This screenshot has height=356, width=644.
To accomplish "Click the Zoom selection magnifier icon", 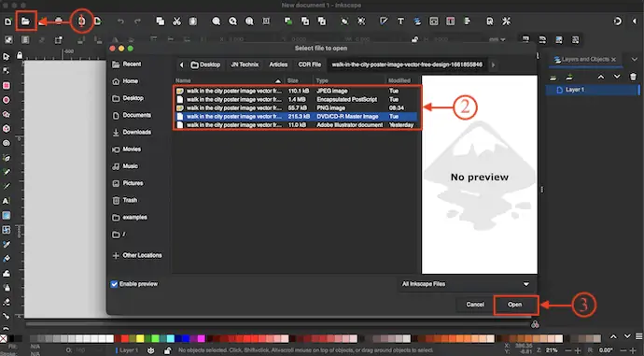I will coord(216,21).
